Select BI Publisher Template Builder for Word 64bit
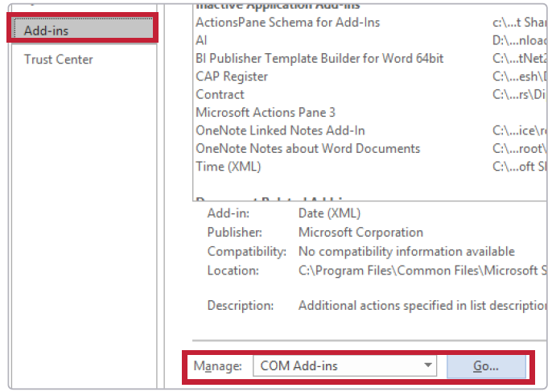Image resolution: width=552 pixels, height=392 pixels. [x=319, y=58]
